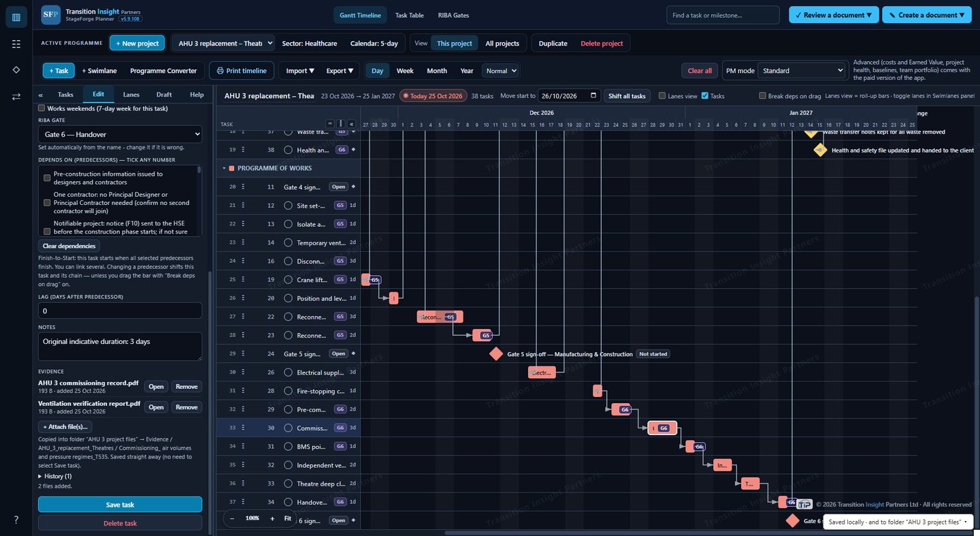The width and height of the screenshot is (980, 536).
Task: Mark Site set-up task complete circle
Action: click(x=288, y=205)
